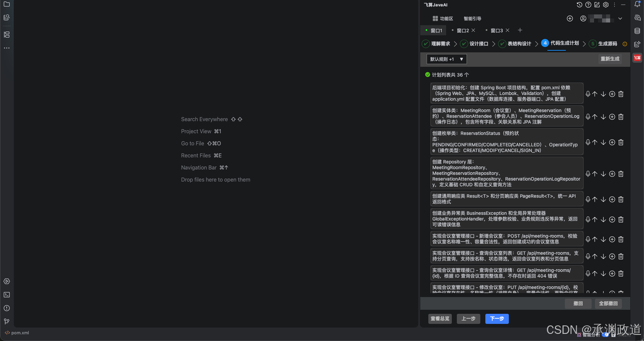Open history in 飞算JavaAI header
Viewport: 644px width, 341px height.
[580, 5]
